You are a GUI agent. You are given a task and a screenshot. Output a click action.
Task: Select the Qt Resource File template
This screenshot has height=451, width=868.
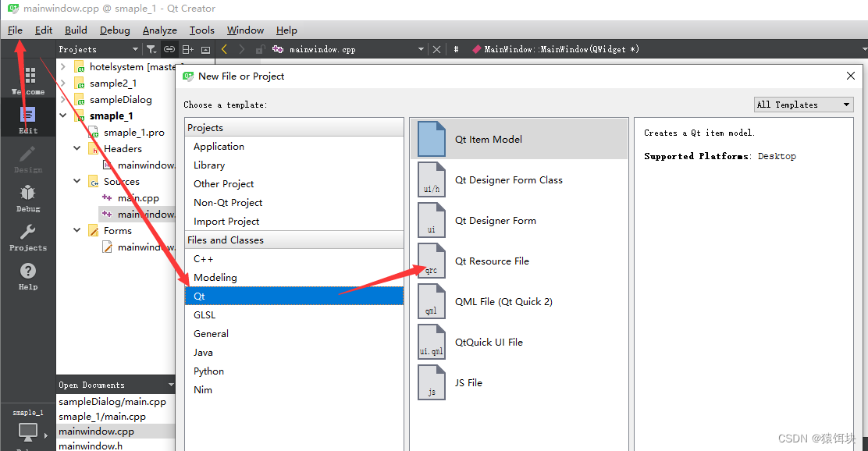click(519, 261)
